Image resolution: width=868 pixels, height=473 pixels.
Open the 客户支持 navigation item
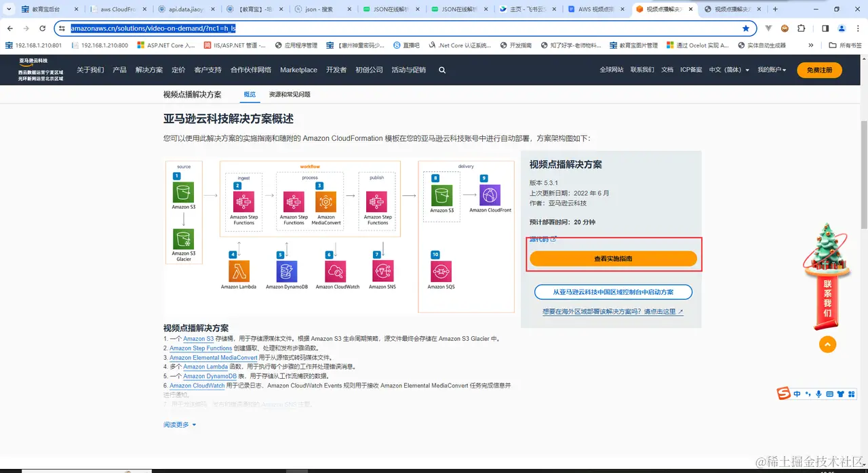click(x=208, y=70)
